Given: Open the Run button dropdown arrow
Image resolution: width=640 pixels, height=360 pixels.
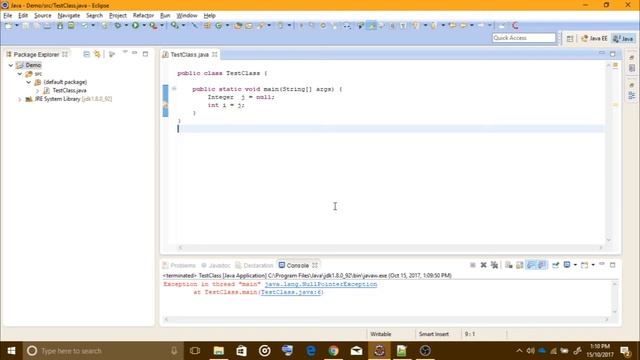Looking at the screenshot, I should point(144,25).
